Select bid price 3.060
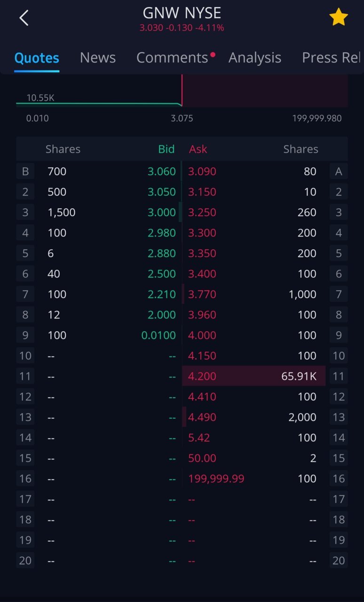This screenshot has width=364, height=602. (161, 172)
